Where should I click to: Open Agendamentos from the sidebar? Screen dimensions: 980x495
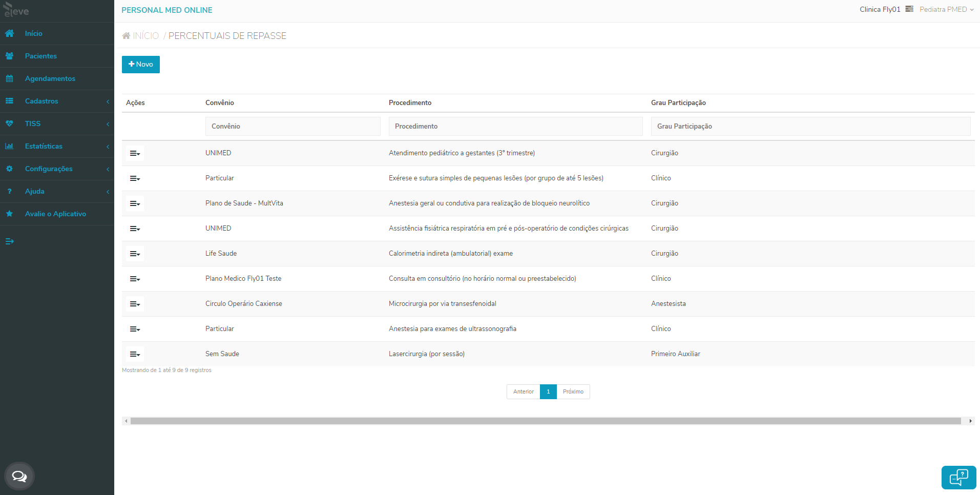click(50, 78)
